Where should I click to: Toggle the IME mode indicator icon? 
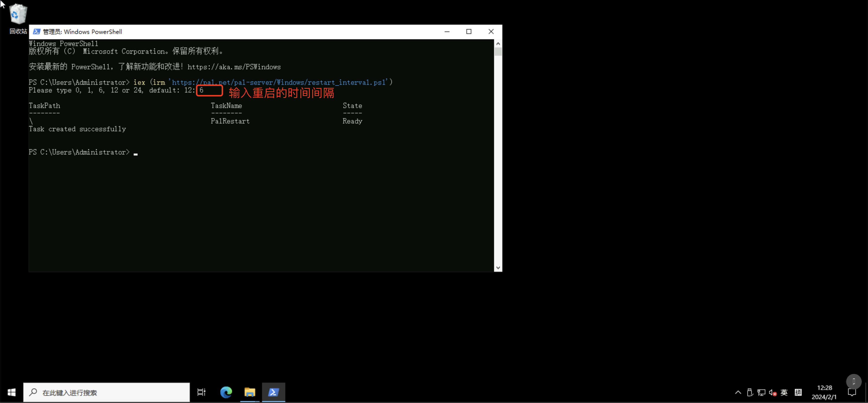(x=798, y=392)
